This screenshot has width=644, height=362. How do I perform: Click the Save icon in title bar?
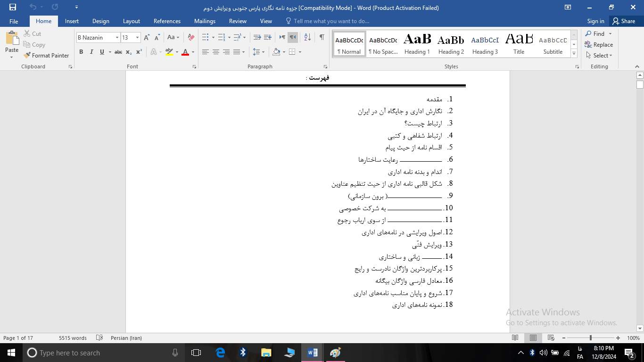click(x=12, y=7)
